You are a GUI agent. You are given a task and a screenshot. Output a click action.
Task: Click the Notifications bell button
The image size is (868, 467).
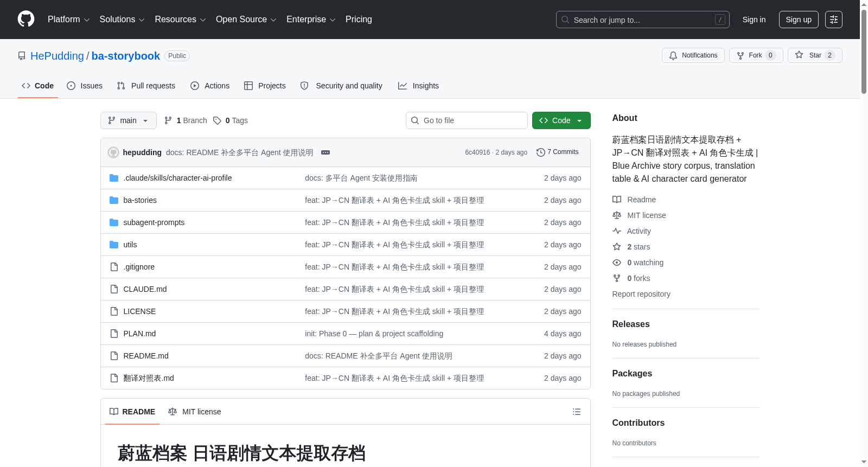(693, 55)
